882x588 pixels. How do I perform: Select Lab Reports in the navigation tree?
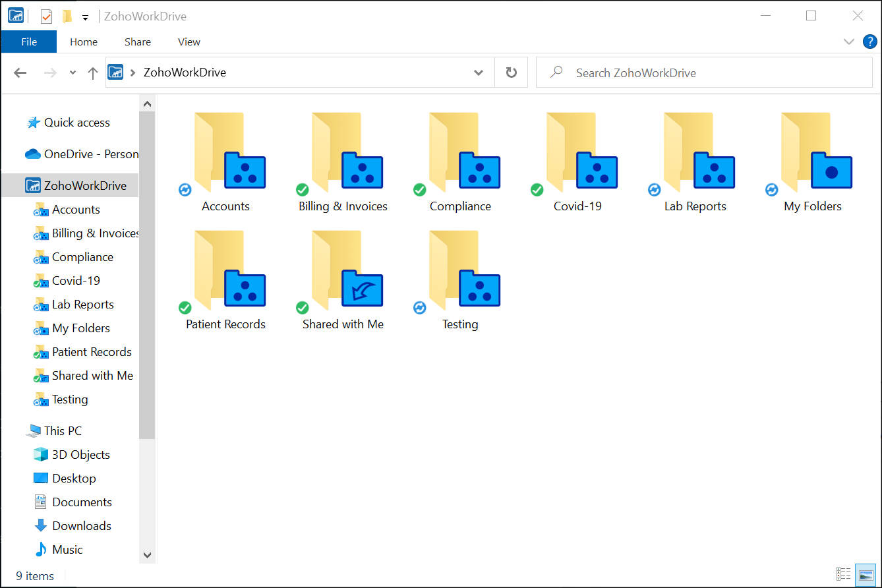(74, 305)
